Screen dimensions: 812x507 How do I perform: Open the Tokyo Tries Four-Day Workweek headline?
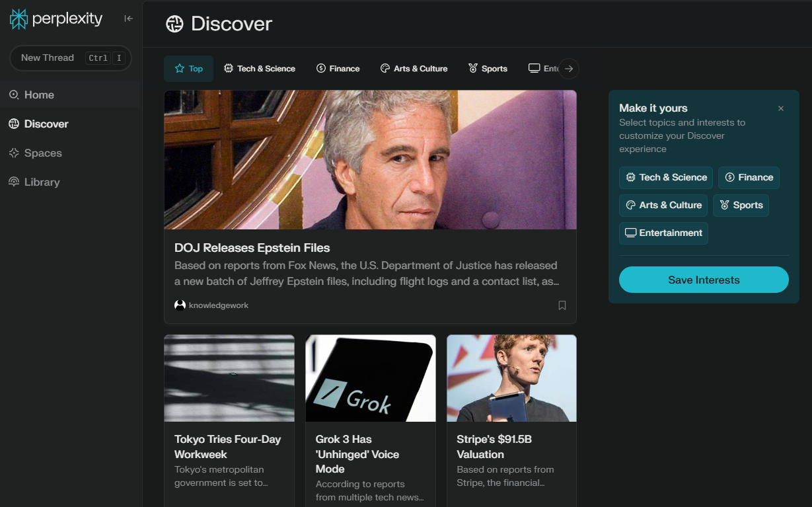click(x=228, y=447)
